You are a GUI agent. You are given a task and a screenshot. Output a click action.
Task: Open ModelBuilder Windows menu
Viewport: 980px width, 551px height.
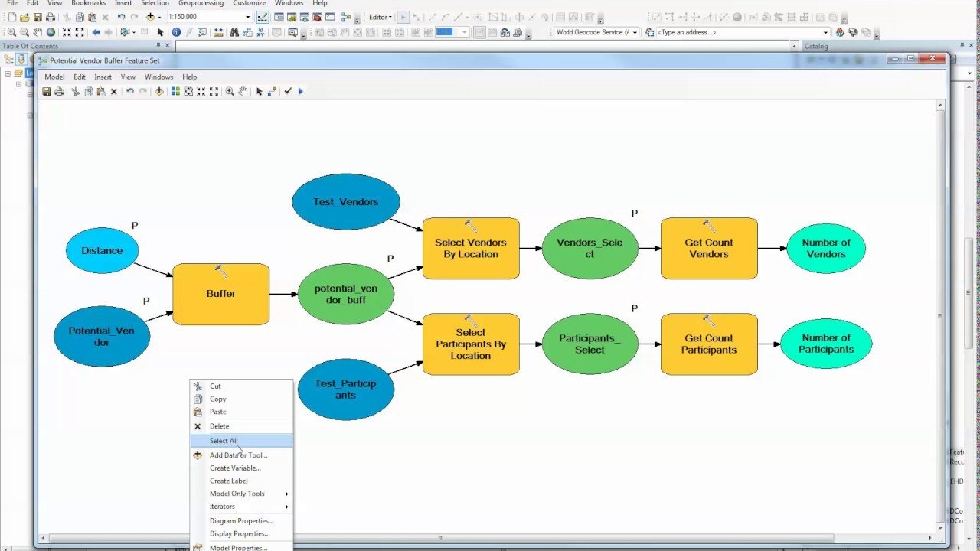click(158, 77)
